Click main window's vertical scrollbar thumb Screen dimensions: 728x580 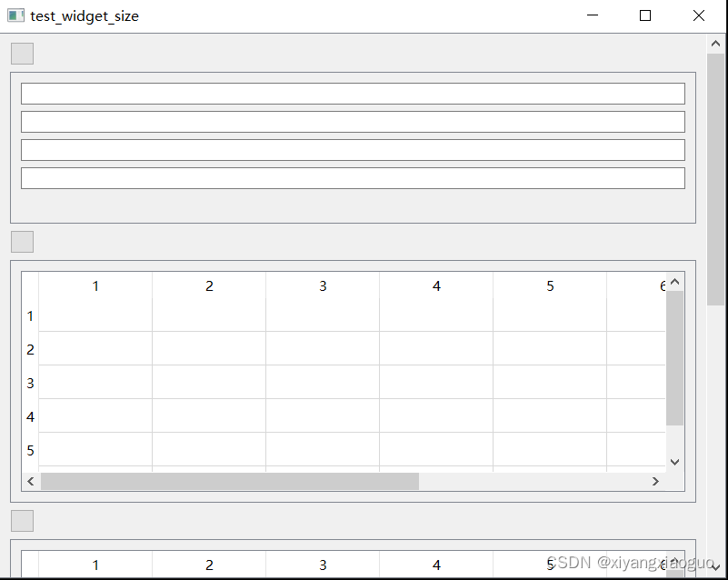click(715, 179)
